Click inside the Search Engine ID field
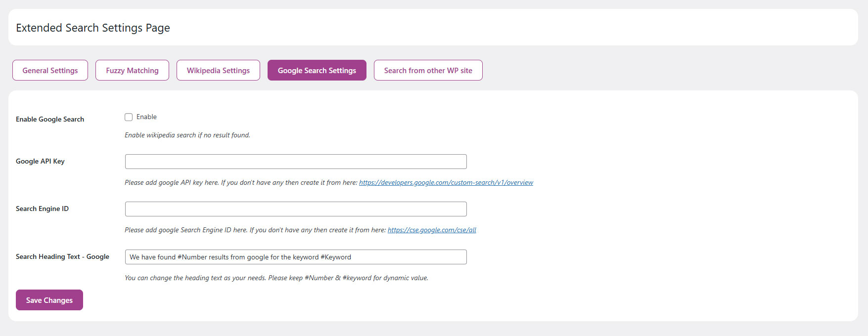Viewport: 868px width, 336px height. tap(296, 209)
